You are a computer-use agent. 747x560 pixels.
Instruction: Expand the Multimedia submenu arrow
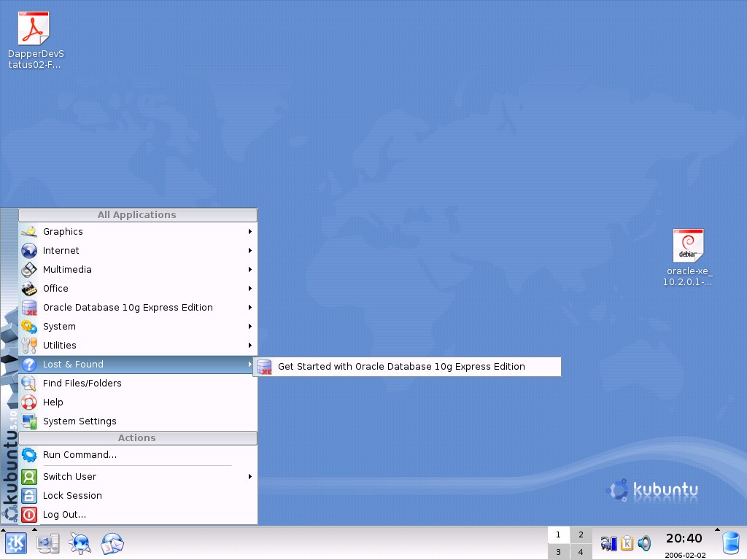(x=249, y=270)
